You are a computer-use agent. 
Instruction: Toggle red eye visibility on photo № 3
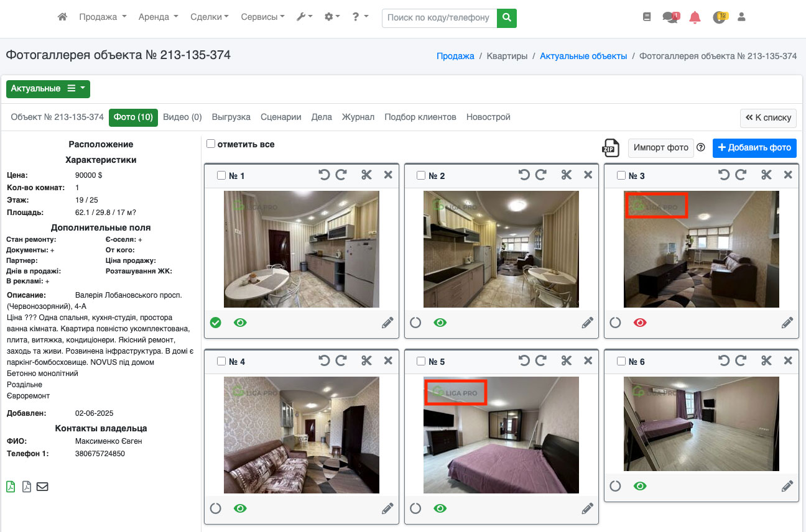pyautogui.click(x=640, y=323)
